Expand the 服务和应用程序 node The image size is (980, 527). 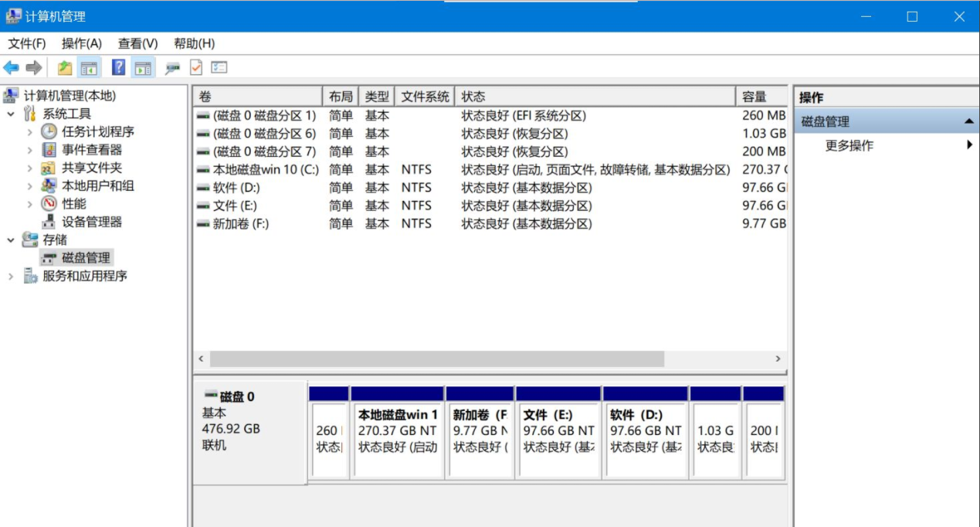coord(11,277)
